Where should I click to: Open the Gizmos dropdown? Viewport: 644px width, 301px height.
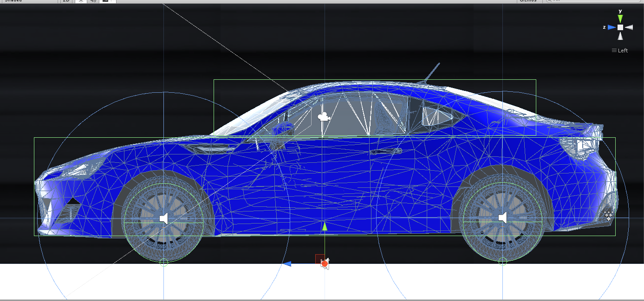pyautogui.click(x=528, y=1)
